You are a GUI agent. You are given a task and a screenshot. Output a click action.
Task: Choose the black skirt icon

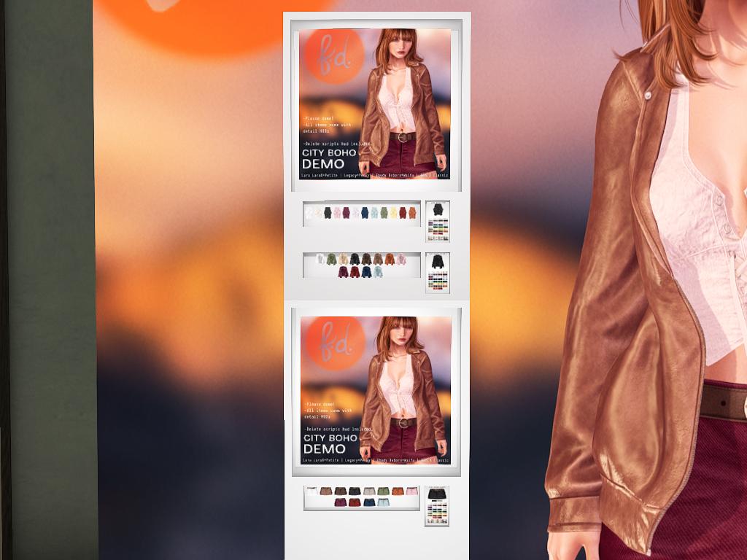click(355, 491)
